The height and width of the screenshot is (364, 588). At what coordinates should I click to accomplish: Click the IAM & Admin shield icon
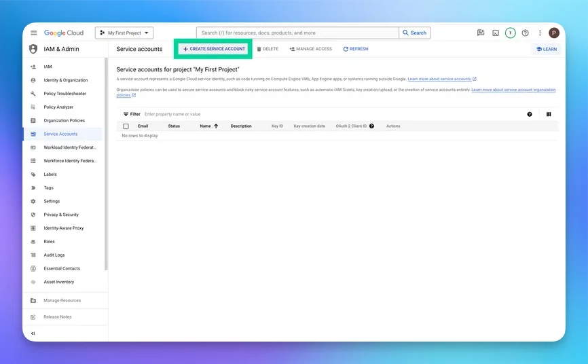click(x=33, y=49)
